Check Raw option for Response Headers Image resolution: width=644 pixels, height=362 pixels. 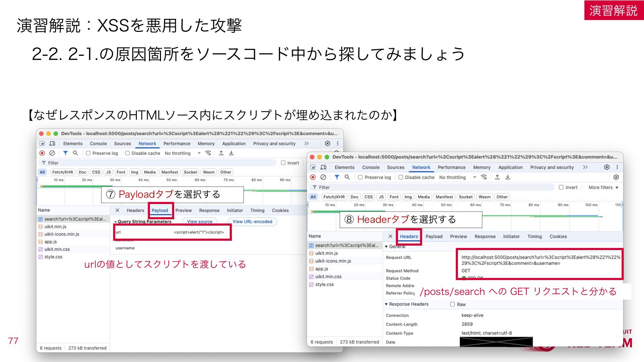tap(452, 304)
